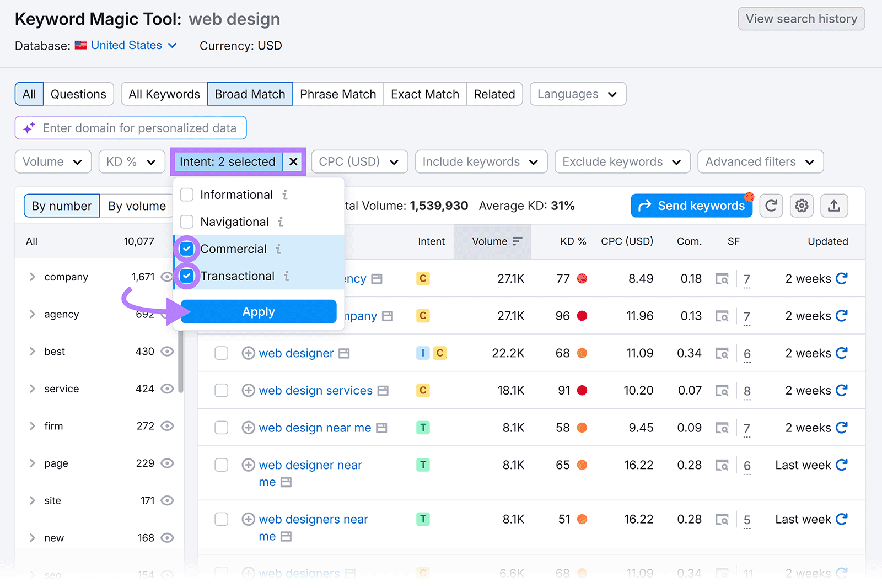Open SERP view icon for web designer

[x=722, y=353]
